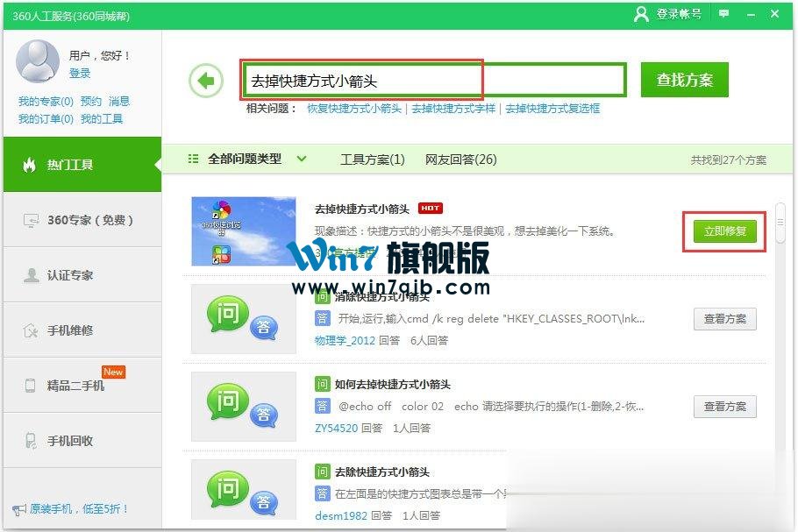Open 360专家(免费) in the sidebar
This screenshot has width=798, height=532.
[x=82, y=220]
